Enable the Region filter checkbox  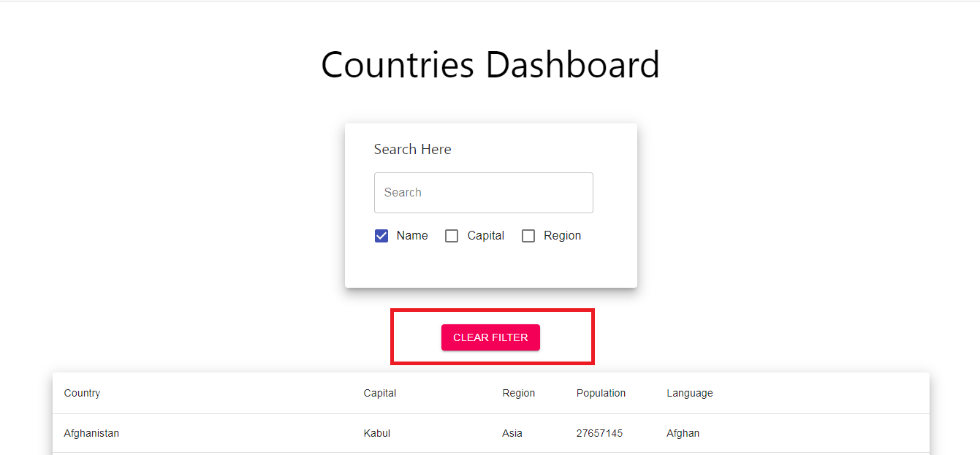click(x=528, y=235)
